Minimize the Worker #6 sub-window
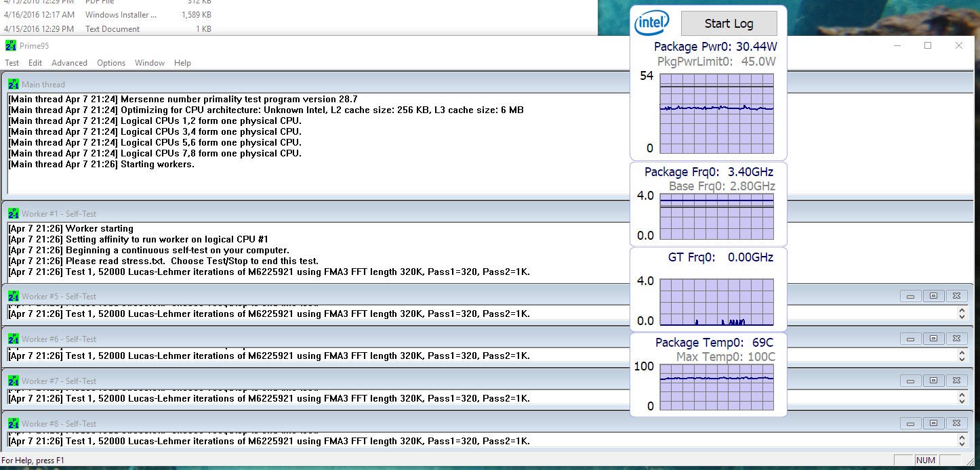 (910, 339)
